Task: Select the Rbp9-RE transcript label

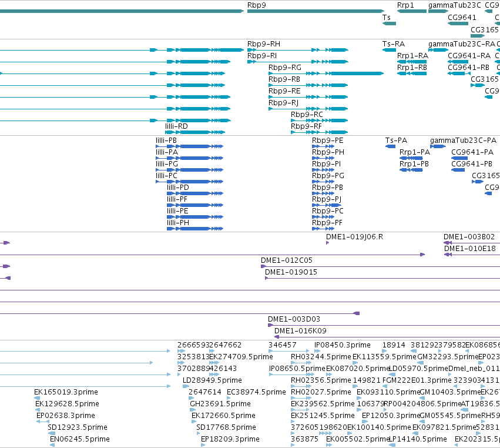Action: [x=284, y=91]
